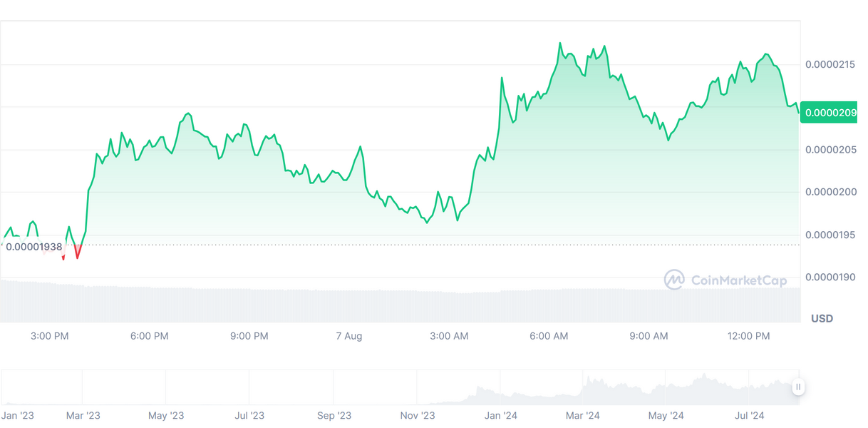Click the 6:00 AM time axis label
The width and height of the screenshot is (868, 428).
click(x=549, y=336)
